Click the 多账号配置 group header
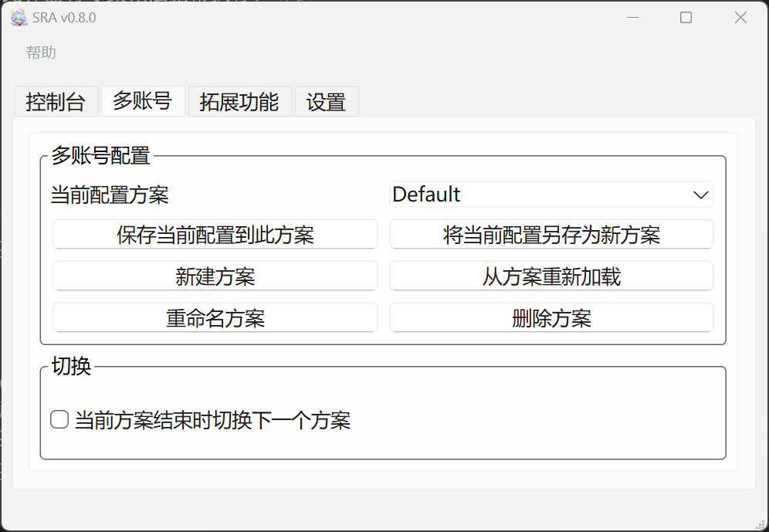769x532 pixels. [100, 154]
